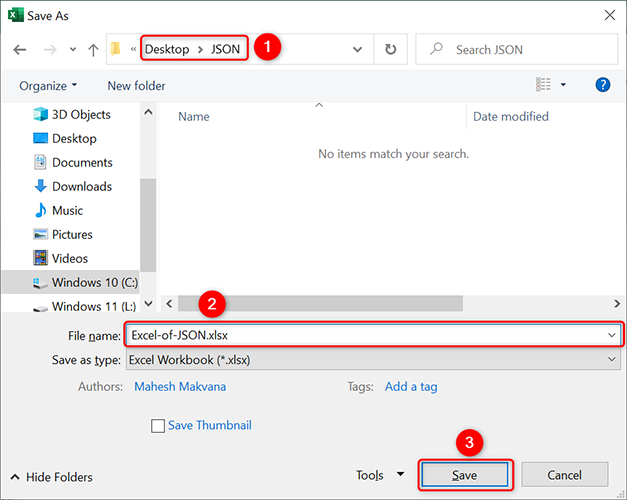Screen dimensions: 627x500
Task: Click the Refresh button beside address bar
Action: tap(390, 49)
